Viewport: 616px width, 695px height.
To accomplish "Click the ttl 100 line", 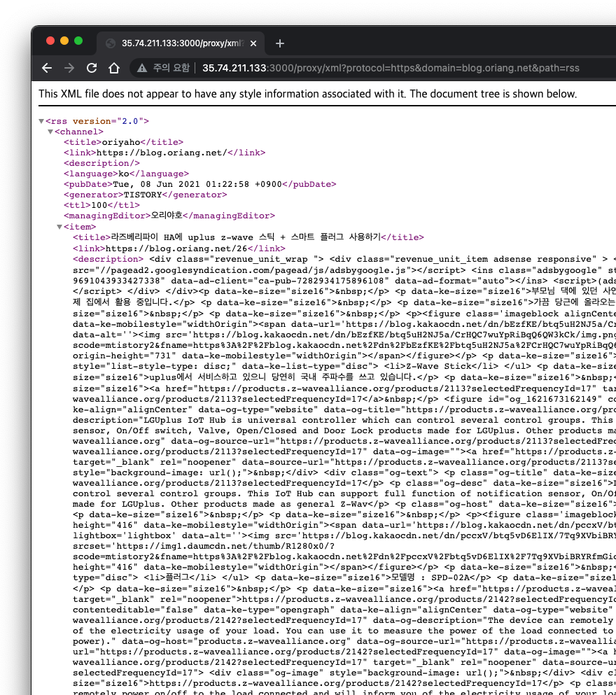I will [x=102, y=205].
